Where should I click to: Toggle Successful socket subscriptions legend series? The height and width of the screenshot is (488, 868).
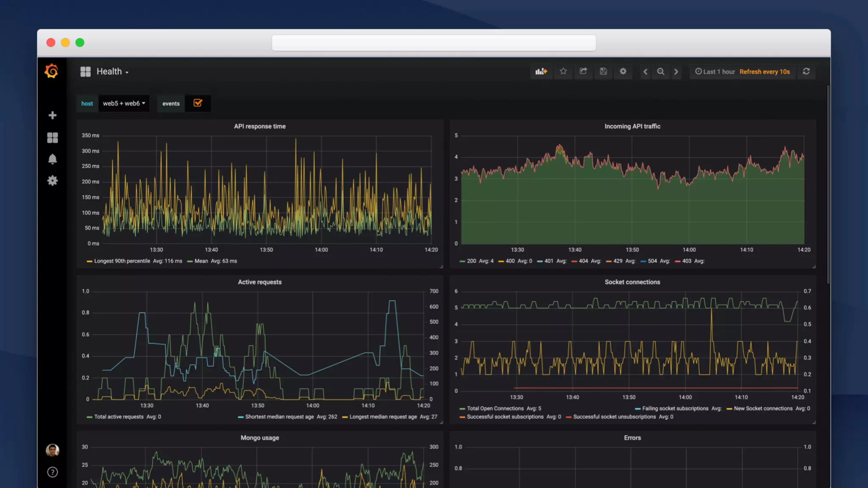tap(505, 417)
